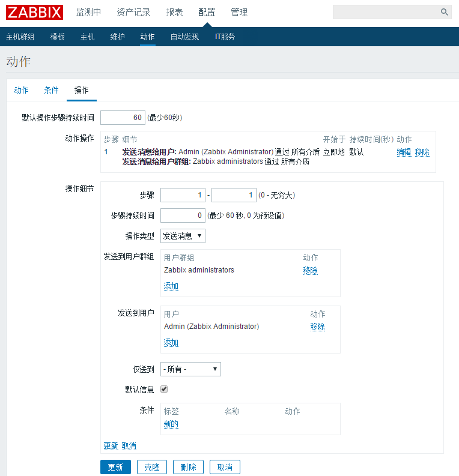Go to IT服务 submenu
This screenshot has width=459, height=476.
coord(225,37)
